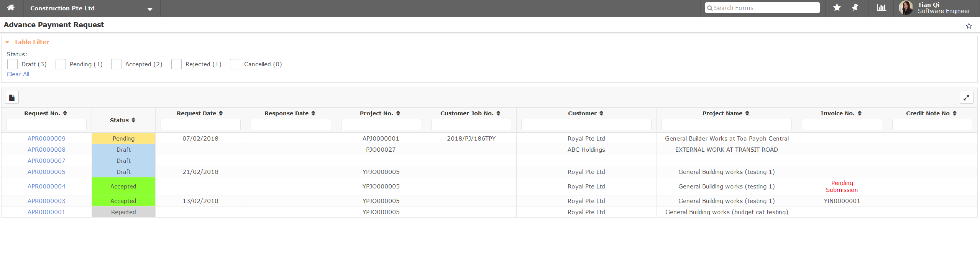Sort table by Customer column

(x=601, y=113)
